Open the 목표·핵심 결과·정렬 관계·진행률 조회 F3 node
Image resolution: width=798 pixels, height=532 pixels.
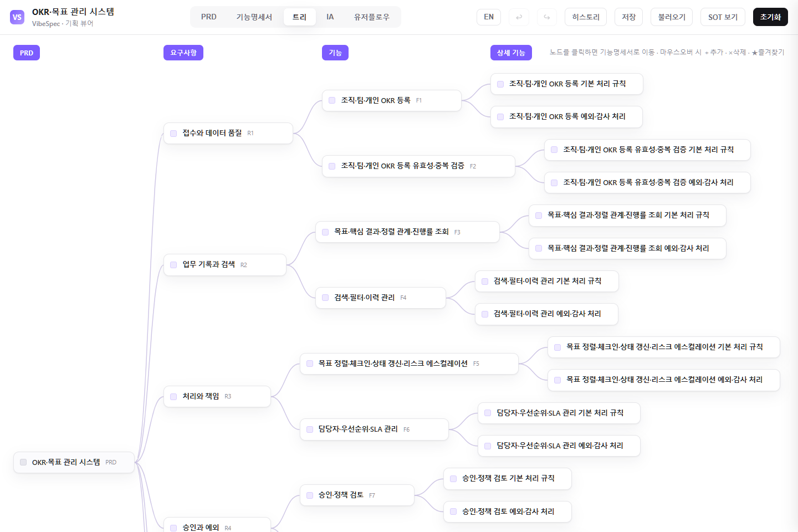coord(407,232)
